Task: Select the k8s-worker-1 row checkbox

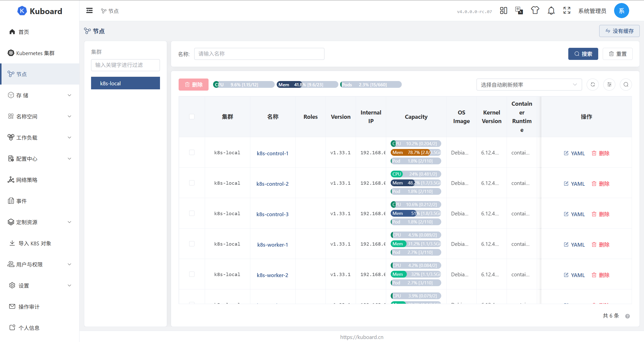Action: (192, 244)
